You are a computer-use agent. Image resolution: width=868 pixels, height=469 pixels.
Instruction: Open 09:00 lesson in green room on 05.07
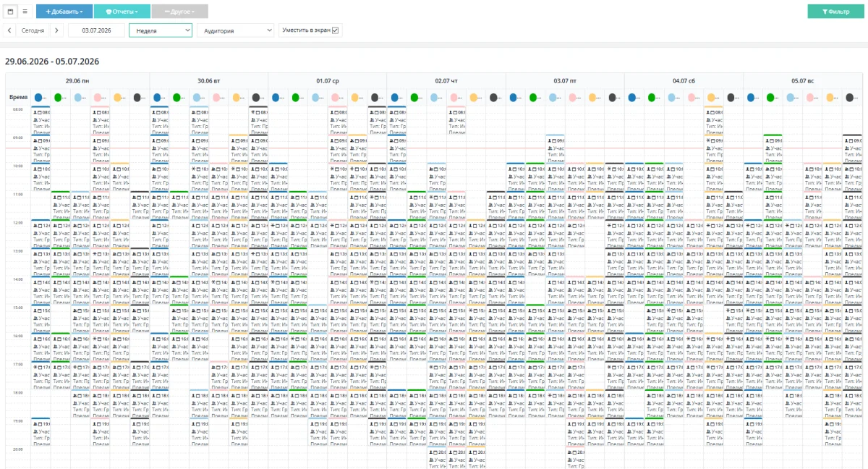pyautogui.click(x=773, y=149)
